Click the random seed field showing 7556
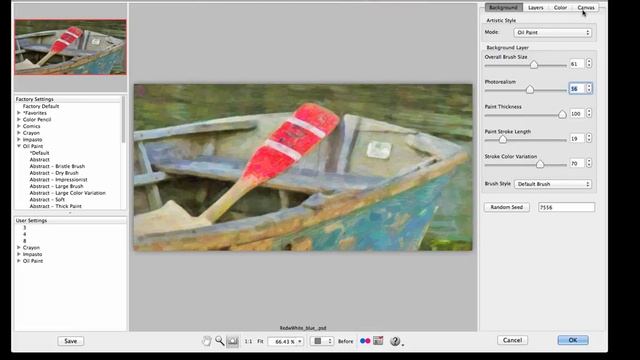Screen dimensions: 640x360 pos(566,207)
